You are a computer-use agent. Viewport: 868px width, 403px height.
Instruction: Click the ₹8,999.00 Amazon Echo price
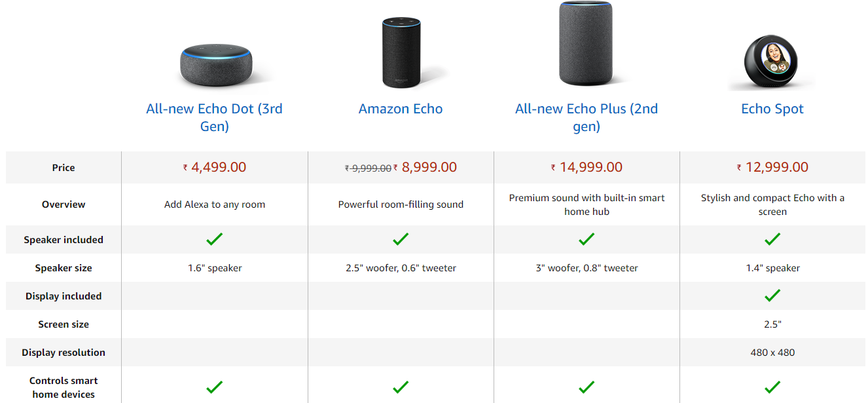point(429,167)
